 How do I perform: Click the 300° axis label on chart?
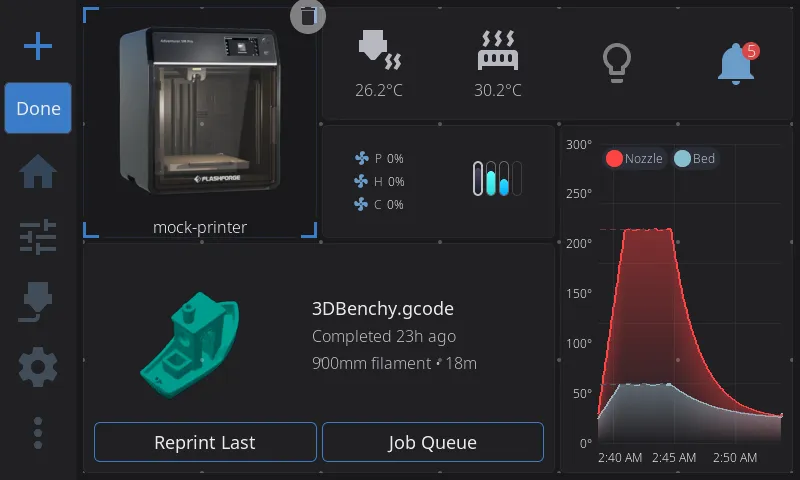(579, 145)
